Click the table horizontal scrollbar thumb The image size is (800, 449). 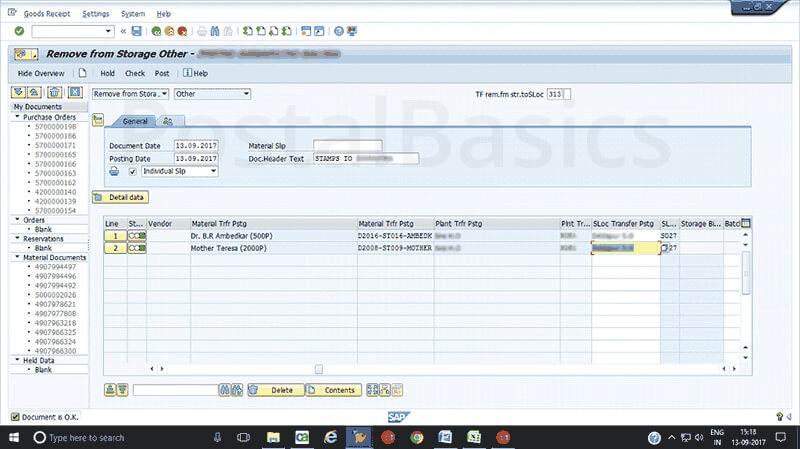(318, 369)
